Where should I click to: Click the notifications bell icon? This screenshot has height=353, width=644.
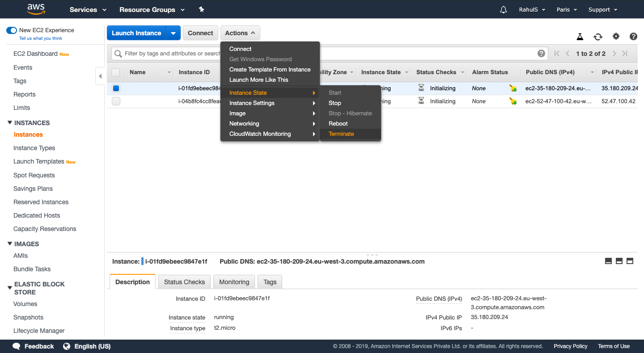point(503,9)
